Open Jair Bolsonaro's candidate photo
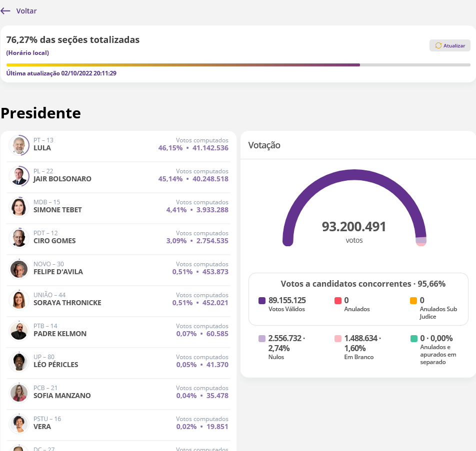This screenshot has width=476, height=451. point(19,176)
